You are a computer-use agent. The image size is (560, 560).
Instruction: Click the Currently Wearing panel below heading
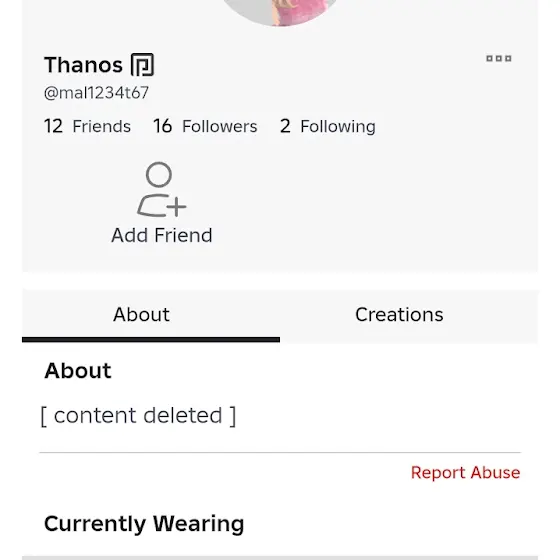[280, 558]
